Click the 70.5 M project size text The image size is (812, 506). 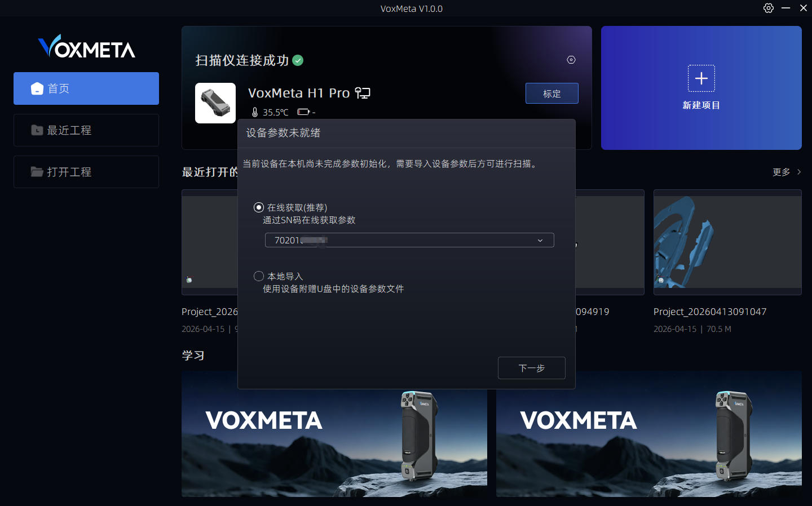point(719,329)
